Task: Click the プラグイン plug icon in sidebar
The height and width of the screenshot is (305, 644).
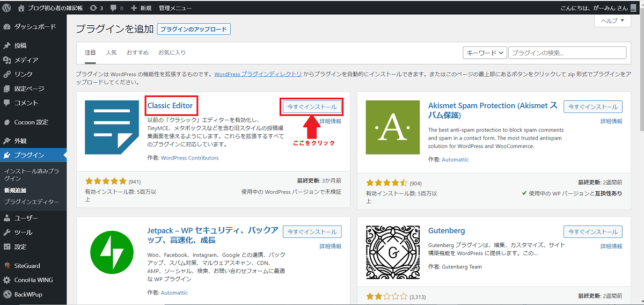Action: [x=7, y=156]
